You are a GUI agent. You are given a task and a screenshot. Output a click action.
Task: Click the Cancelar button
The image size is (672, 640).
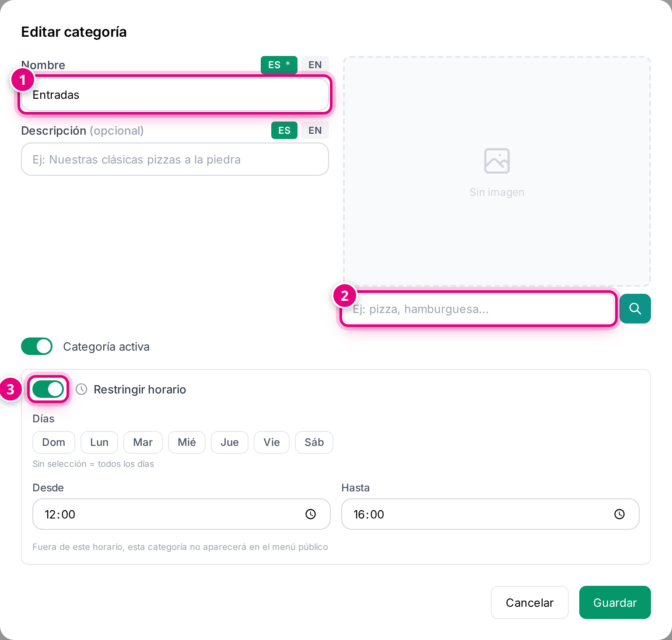pyautogui.click(x=530, y=602)
